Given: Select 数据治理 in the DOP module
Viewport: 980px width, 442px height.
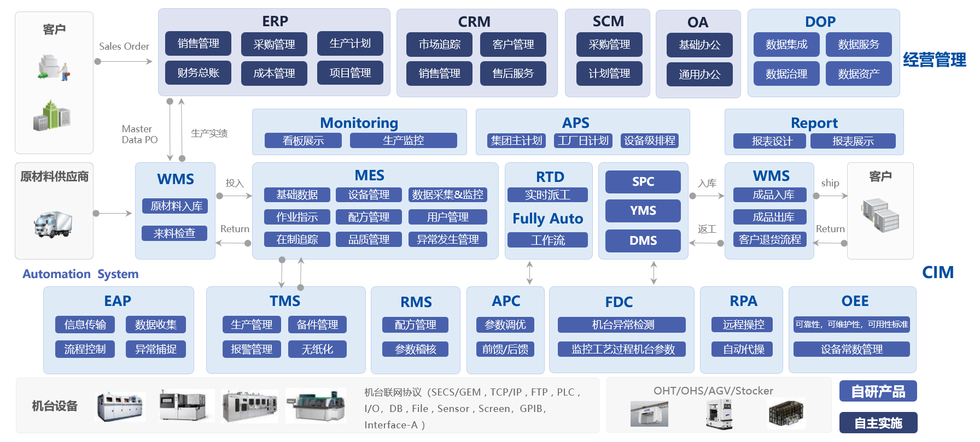Looking at the screenshot, I should click(x=786, y=74).
